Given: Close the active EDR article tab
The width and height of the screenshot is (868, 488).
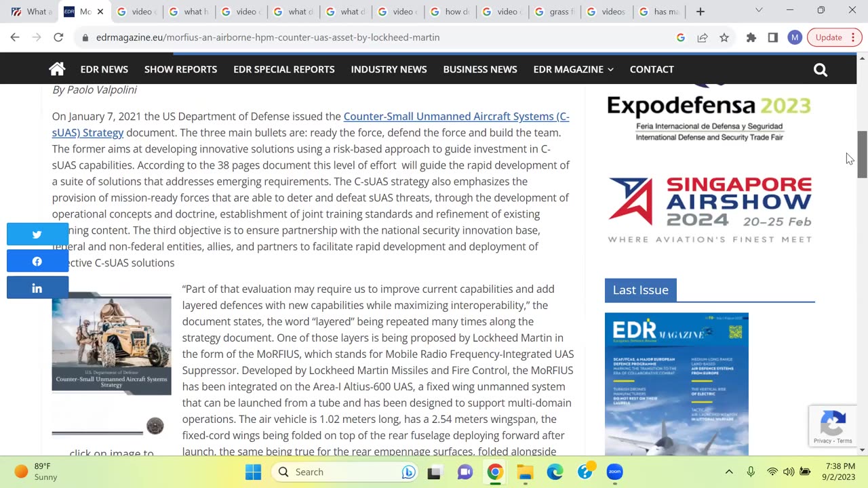Looking at the screenshot, I should (x=100, y=12).
